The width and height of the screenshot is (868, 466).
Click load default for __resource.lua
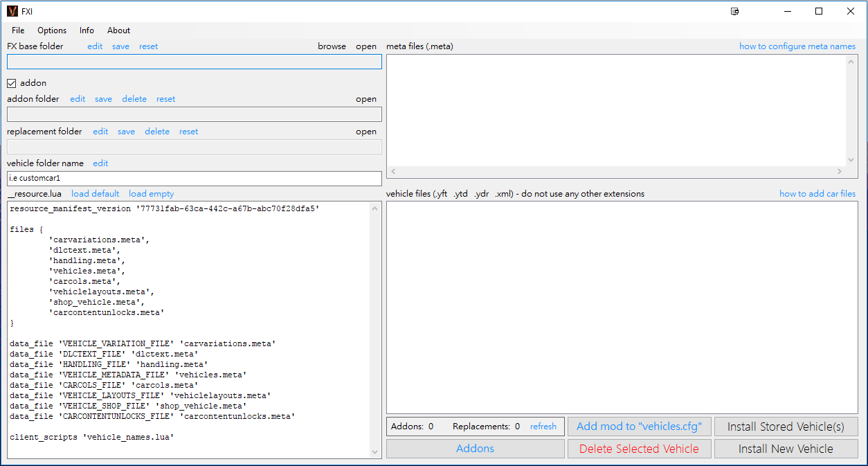click(95, 194)
